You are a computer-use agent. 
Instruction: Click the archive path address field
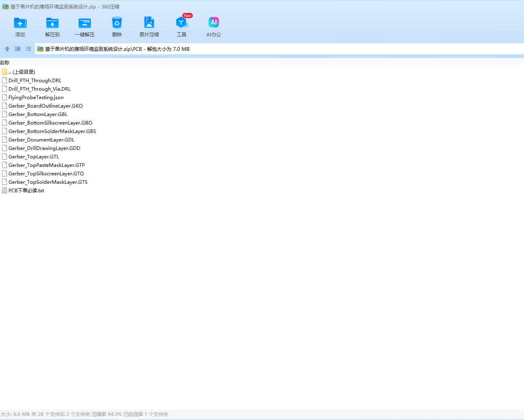tap(280, 49)
